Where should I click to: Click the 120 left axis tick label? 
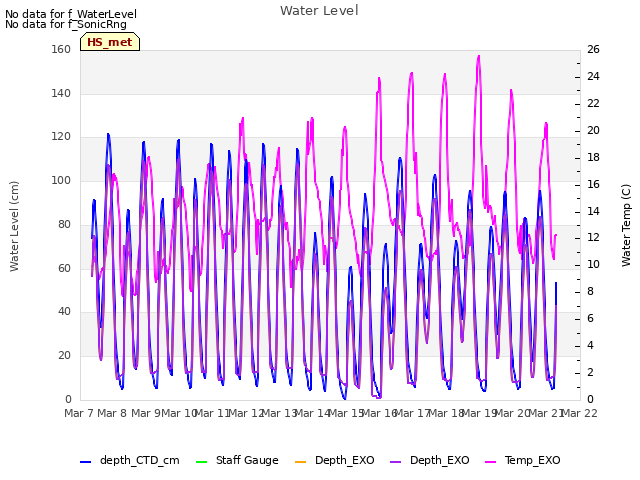(x=61, y=137)
